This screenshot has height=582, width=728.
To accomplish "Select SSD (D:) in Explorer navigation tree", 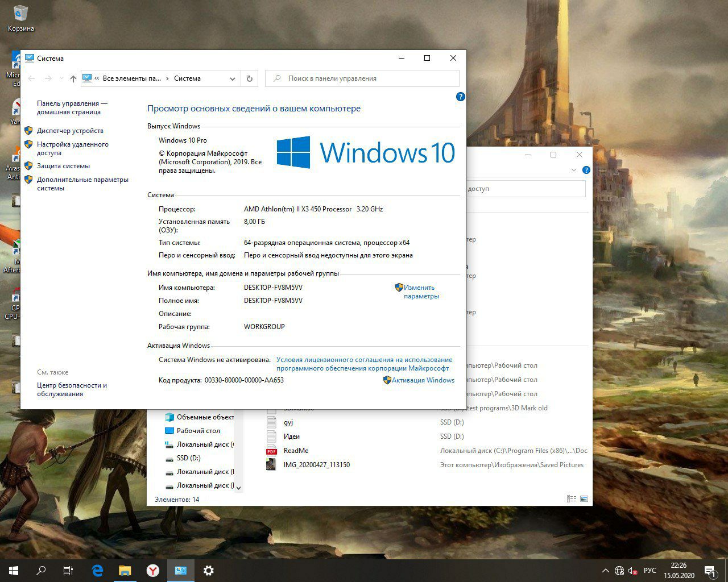I will pos(183,458).
